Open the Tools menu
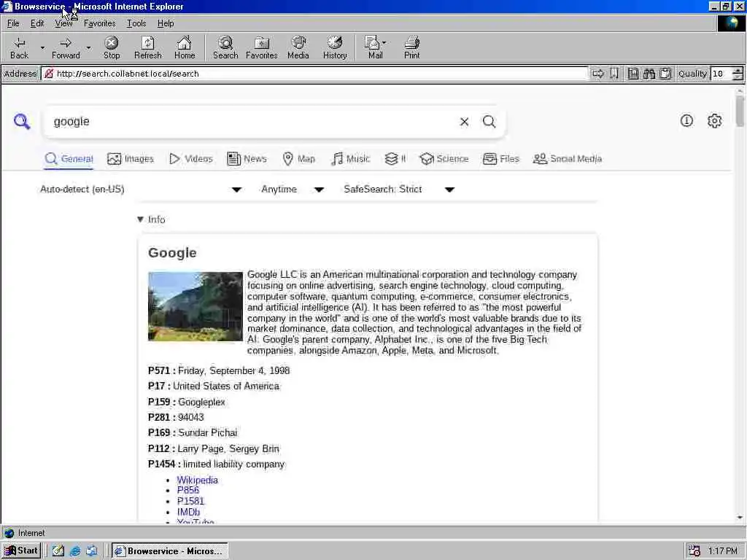The width and height of the screenshot is (747, 560). coord(136,23)
